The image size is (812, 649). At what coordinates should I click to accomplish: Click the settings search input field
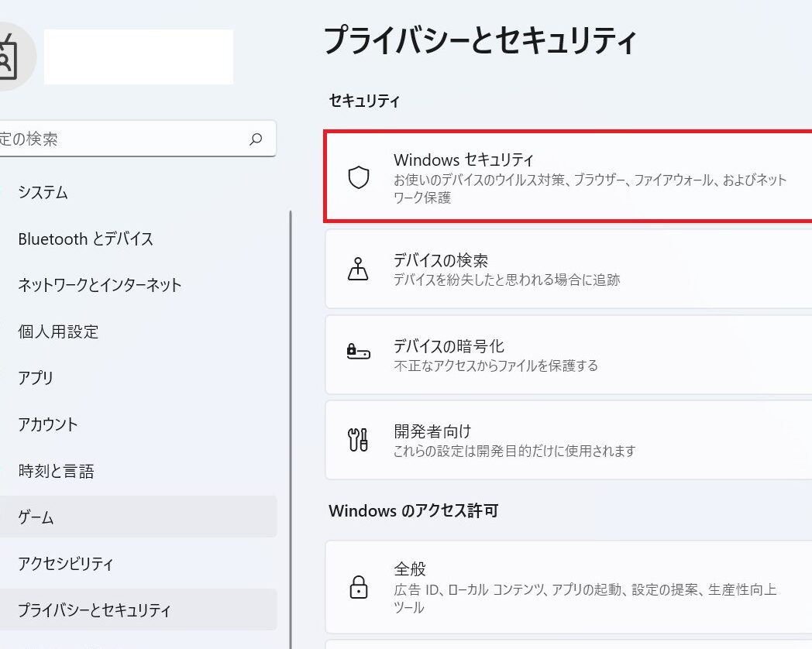(137, 139)
